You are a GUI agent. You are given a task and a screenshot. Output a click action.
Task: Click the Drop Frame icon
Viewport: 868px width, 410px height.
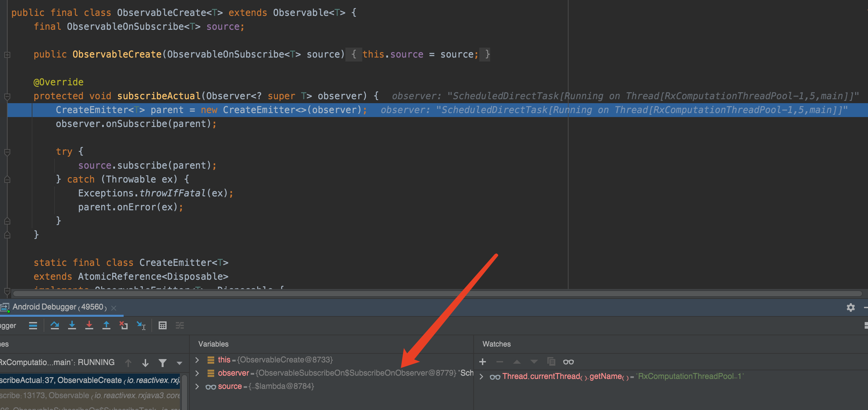[x=124, y=325]
